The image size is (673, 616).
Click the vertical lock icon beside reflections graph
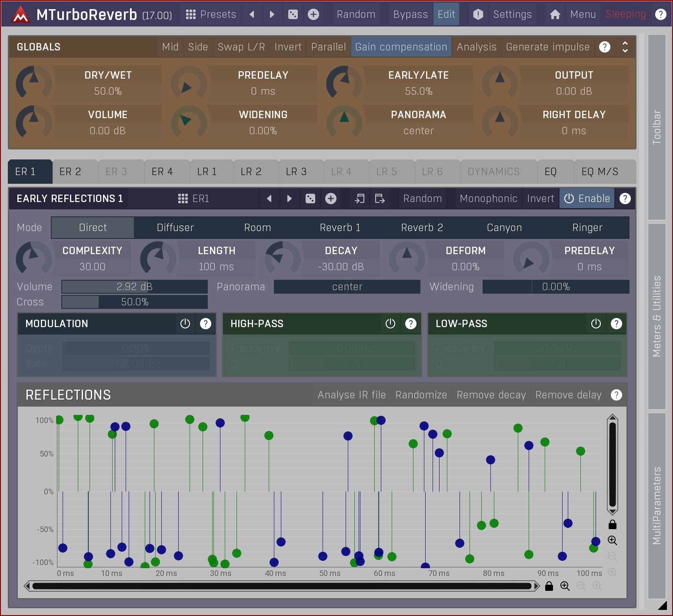pos(613,524)
